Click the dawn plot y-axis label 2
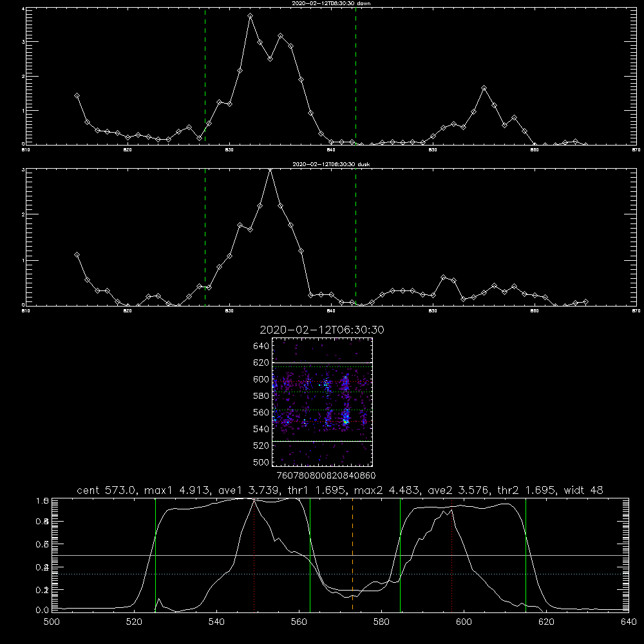This screenshot has height=644, width=644. [23, 77]
